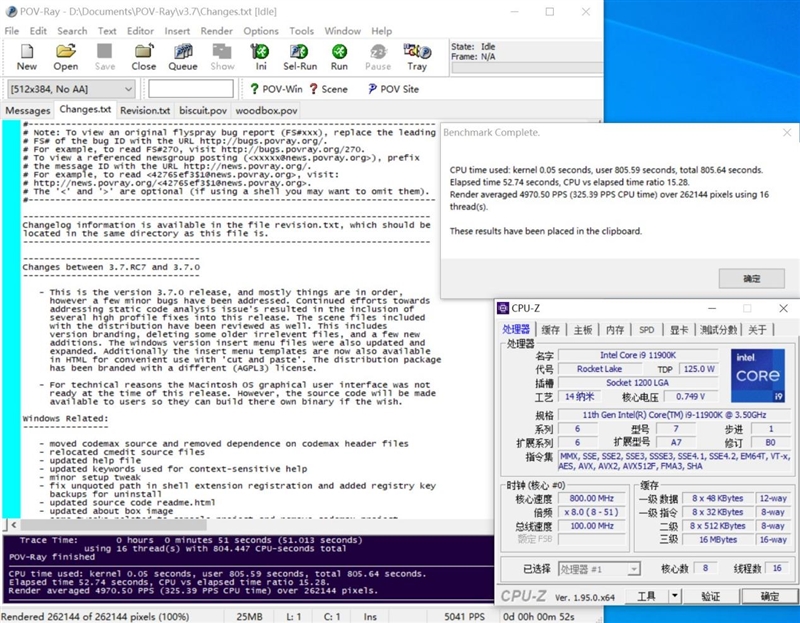Confirm Benchmark Complete dialog with 确定
This screenshot has height=623, width=800.
tap(752, 279)
